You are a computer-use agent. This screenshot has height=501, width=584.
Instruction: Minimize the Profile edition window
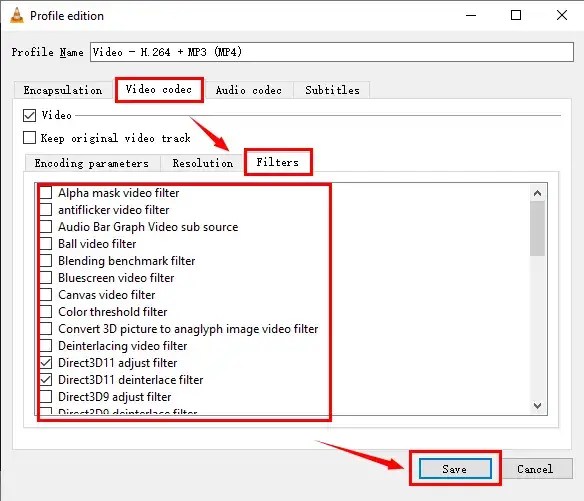click(x=471, y=15)
